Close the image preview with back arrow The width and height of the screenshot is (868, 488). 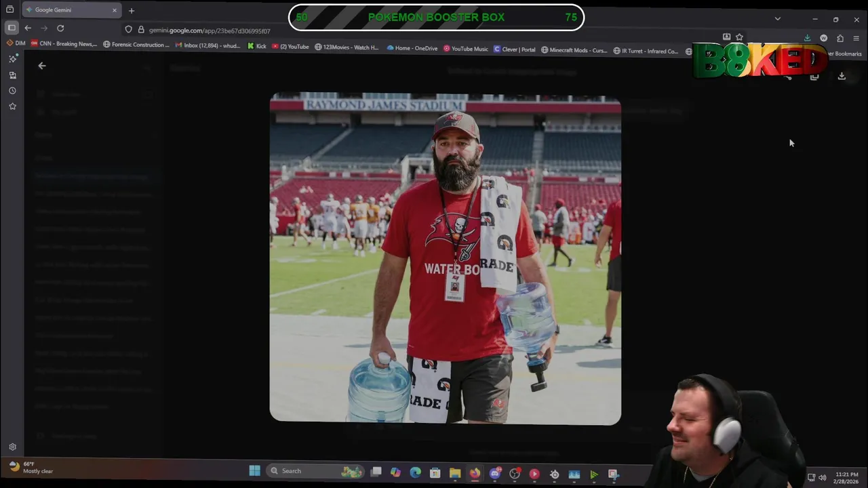[x=42, y=66]
